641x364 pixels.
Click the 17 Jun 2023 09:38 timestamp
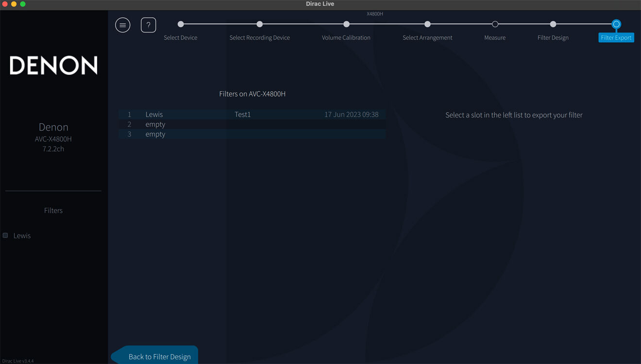352,115
